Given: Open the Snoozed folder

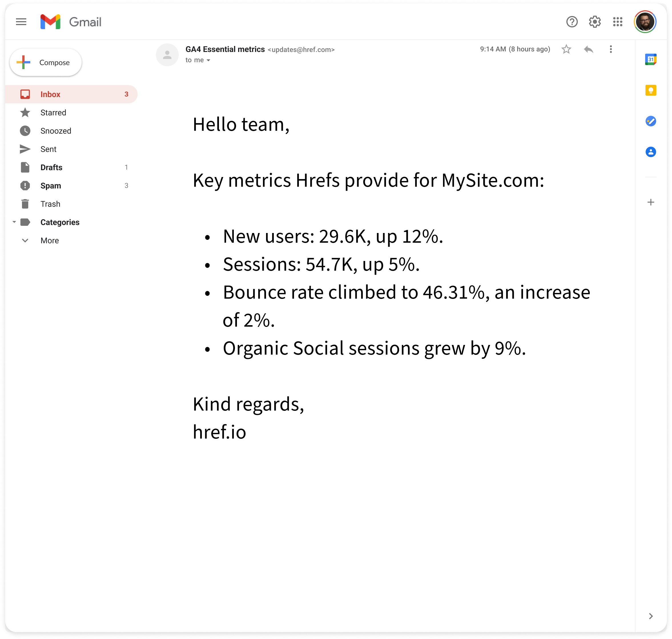Looking at the screenshot, I should pyautogui.click(x=71, y=131).
